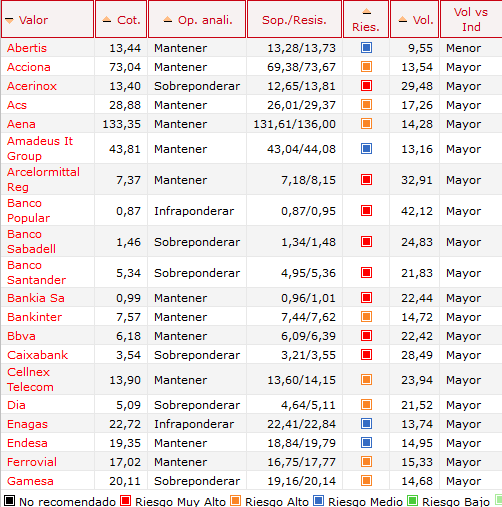Click the orange risk icon for Gamesa
Screen dimensions: 502x507
(x=366, y=481)
